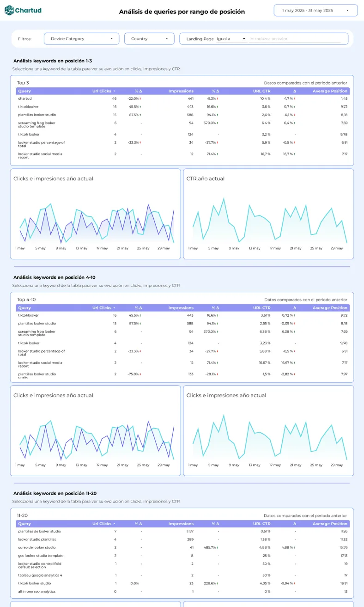Sort Top 4-10 table by Url Clicks header
The image size is (364, 607).
click(x=102, y=308)
